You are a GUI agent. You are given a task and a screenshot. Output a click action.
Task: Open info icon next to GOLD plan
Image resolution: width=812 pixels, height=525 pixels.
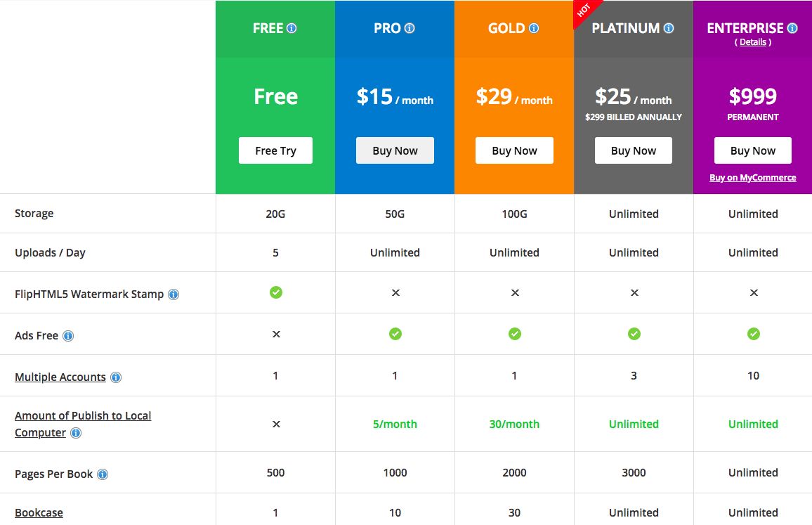click(534, 29)
